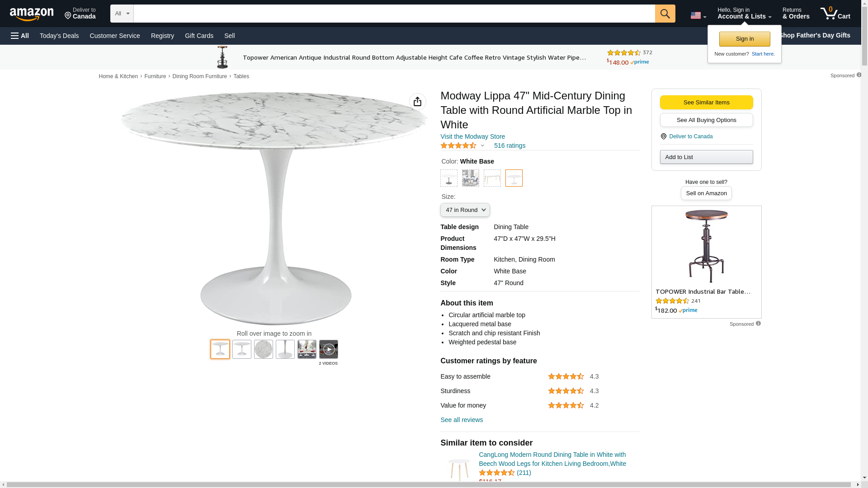The image size is (868, 488).
Task: Select the first color variant swatch
Action: click(x=448, y=178)
